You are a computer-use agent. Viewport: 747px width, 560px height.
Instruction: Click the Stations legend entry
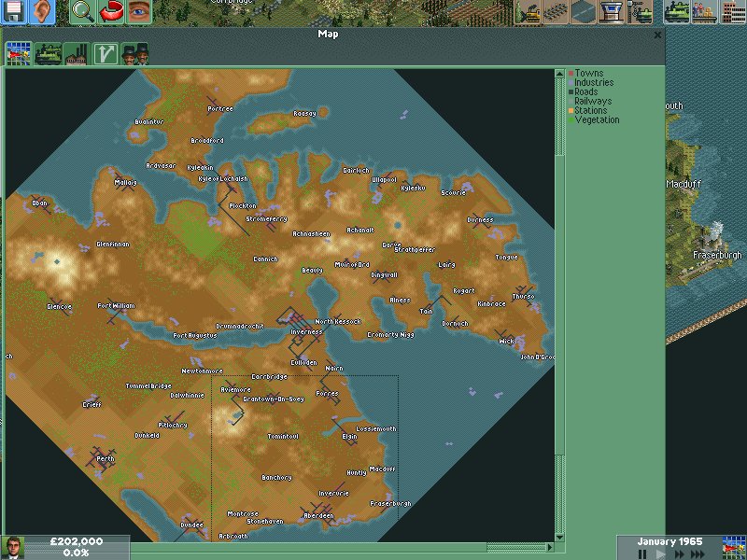tap(587, 110)
